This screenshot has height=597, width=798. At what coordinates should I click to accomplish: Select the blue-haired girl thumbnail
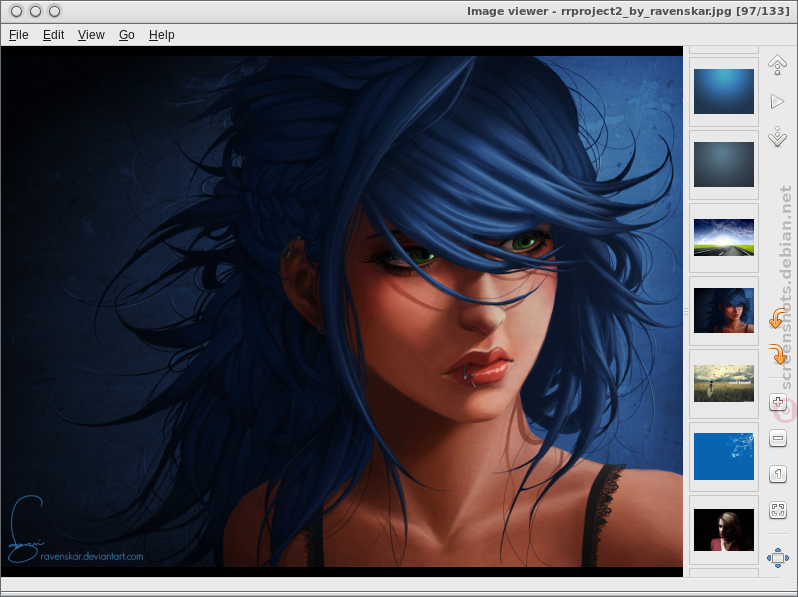point(724,310)
